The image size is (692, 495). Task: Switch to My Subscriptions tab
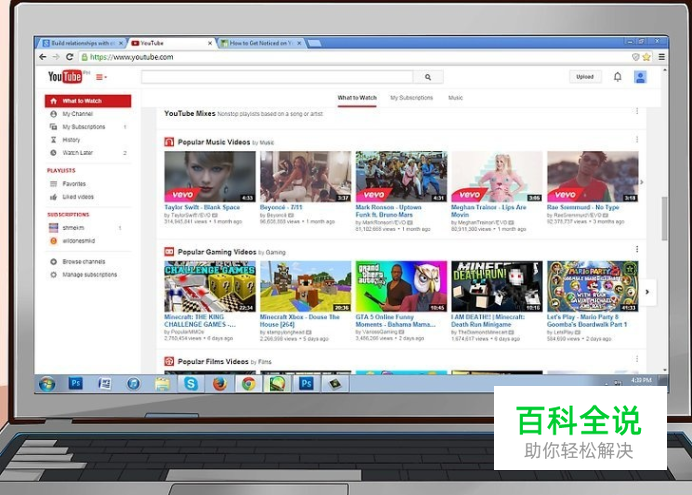tap(411, 98)
